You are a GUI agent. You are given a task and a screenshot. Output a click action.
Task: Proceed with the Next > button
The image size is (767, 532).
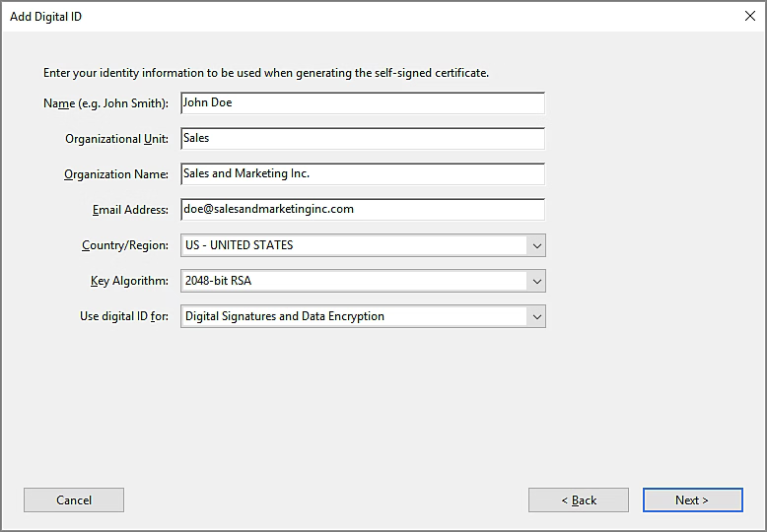[x=693, y=499]
